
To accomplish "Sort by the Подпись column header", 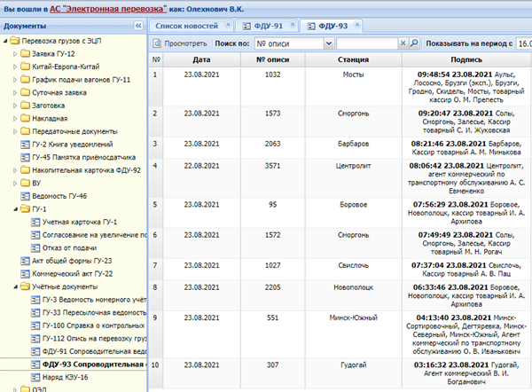I will pyautogui.click(x=465, y=59).
